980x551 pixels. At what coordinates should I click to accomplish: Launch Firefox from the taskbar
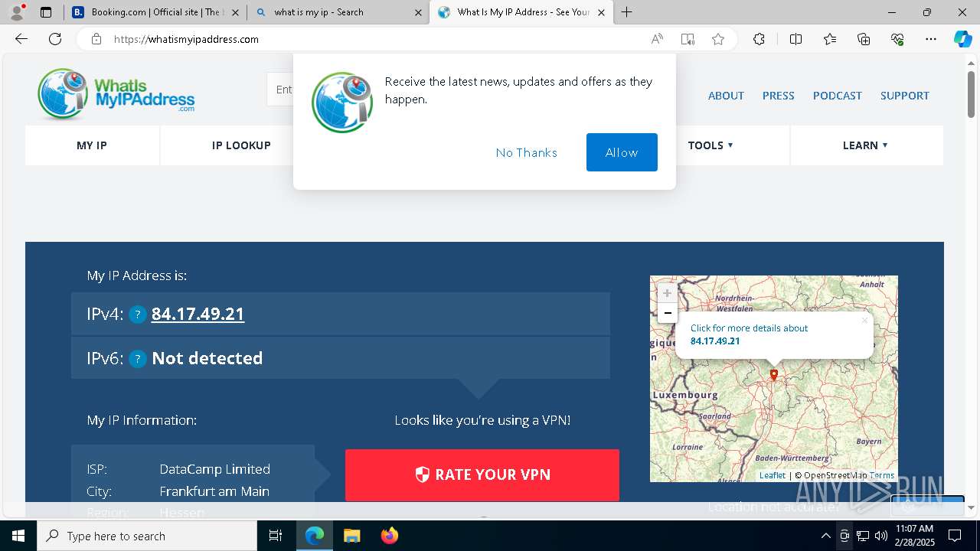pos(390,536)
